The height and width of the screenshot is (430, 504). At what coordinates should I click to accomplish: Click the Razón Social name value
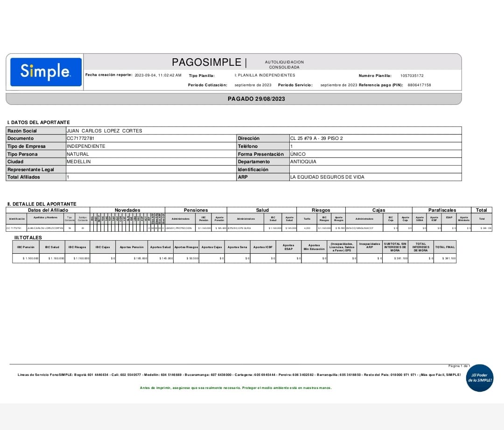(x=105, y=131)
